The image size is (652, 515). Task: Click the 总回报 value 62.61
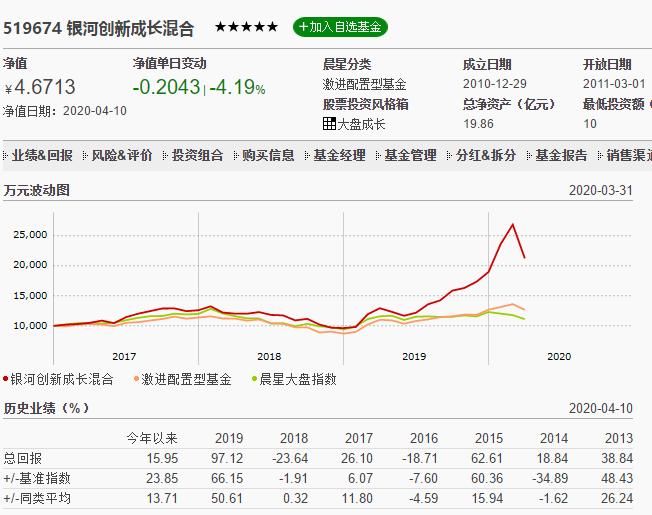click(487, 458)
